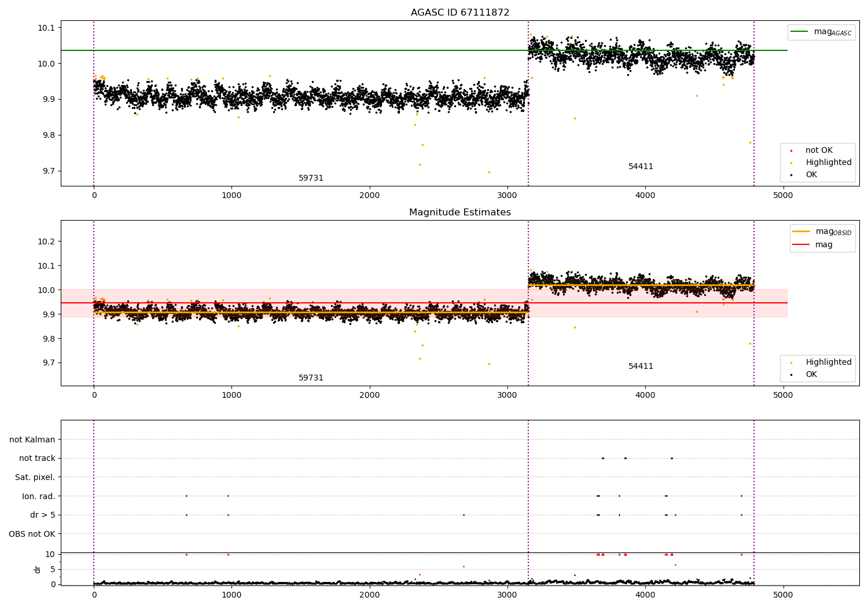
Task: Click the 'Ion. rad.' flag row label
Action: [x=39, y=496]
